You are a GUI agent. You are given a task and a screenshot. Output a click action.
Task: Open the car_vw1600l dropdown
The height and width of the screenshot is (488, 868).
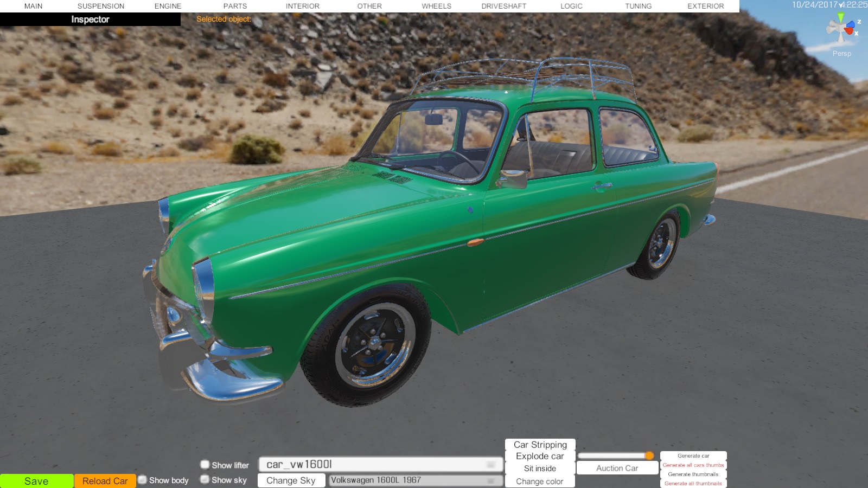(x=381, y=464)
